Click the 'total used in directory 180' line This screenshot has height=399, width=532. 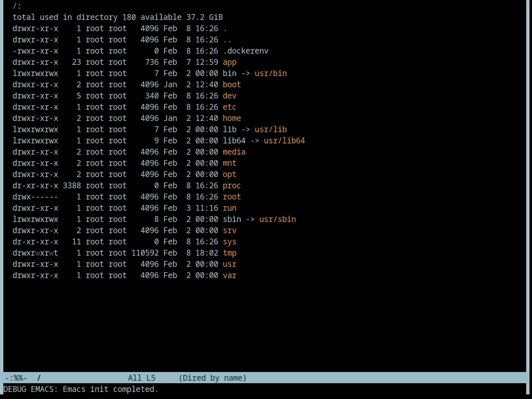tap(74, 17)
